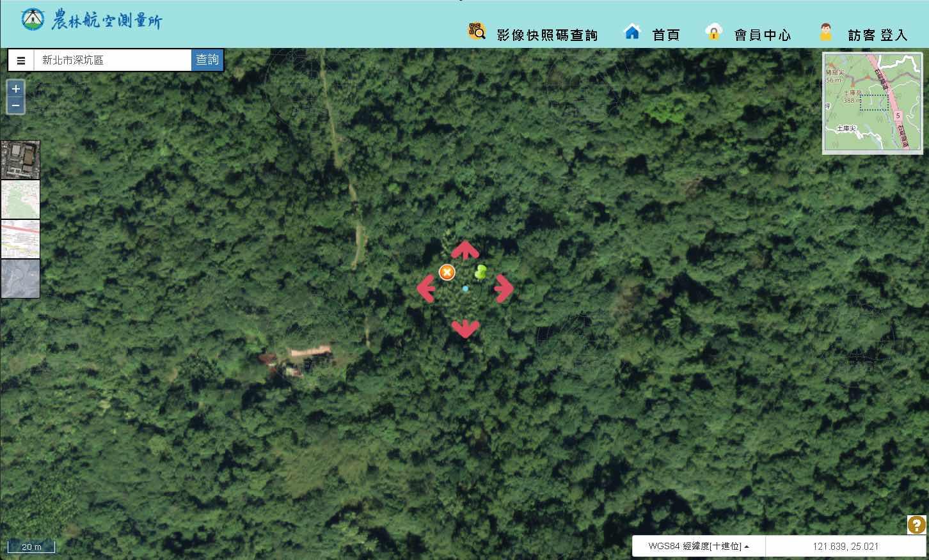929x560 pixels.
Task: Close marker with orange X icon
Action: click(x=447, y=272)
